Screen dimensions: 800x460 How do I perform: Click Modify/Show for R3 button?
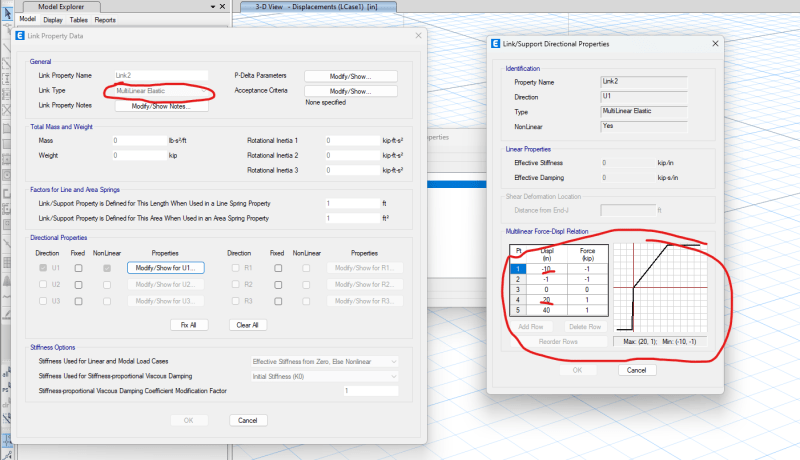365,301
